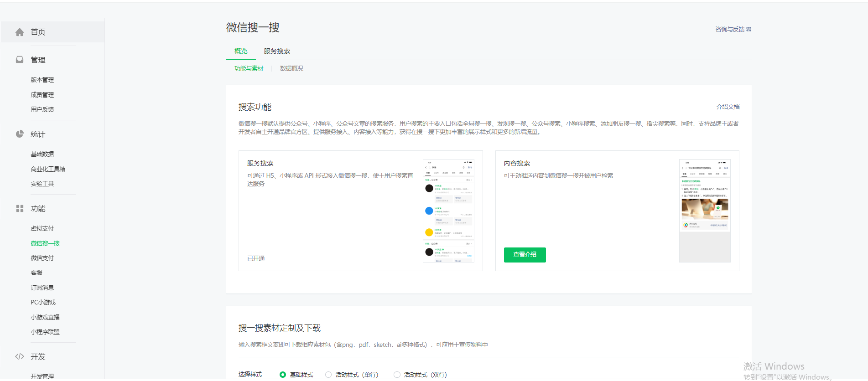The width and height of the screenshot is (868, 381).
Task: Click the 功能 section header
Action: (38, 208)
